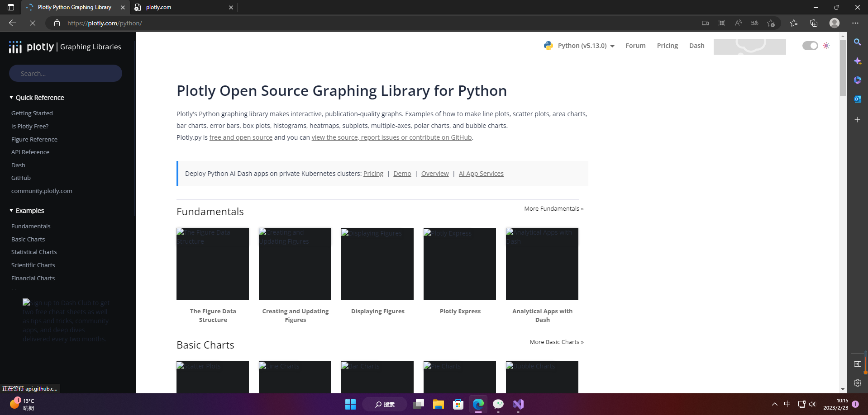Open Copilot from the Edge sidebar
The image size is (868, 415).
(857, 61)
